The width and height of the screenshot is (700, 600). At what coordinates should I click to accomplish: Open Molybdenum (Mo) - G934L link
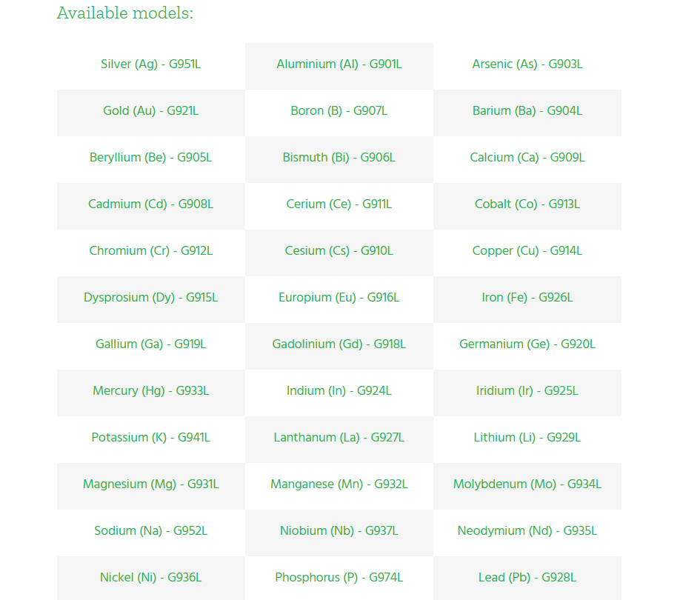point(527,484)
